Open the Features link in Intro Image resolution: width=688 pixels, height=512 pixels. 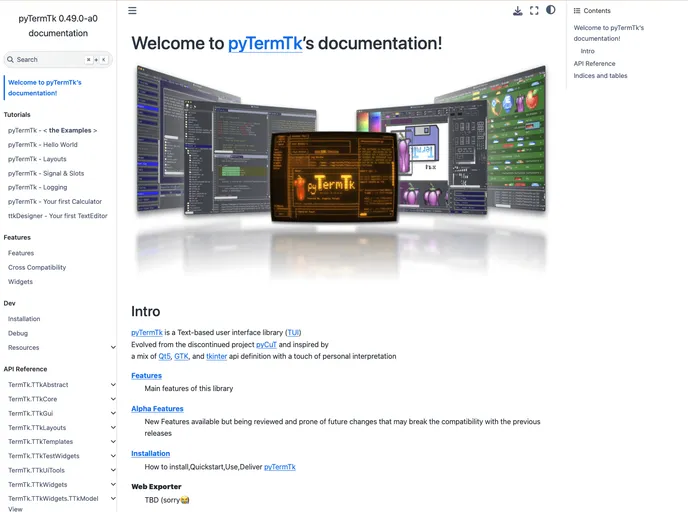click(146, 376)
